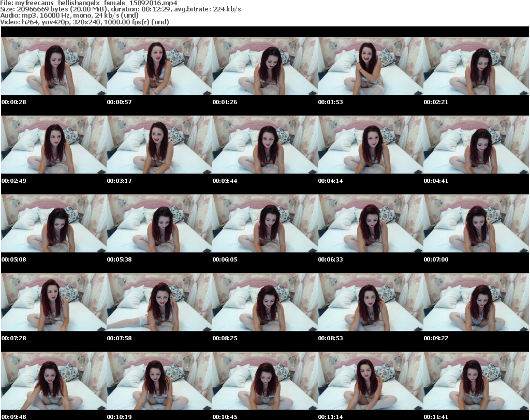Click the 'Video: h264, yuv420p' info line
530x420 pixels.
pyautogui.click(x=84, y=22)
